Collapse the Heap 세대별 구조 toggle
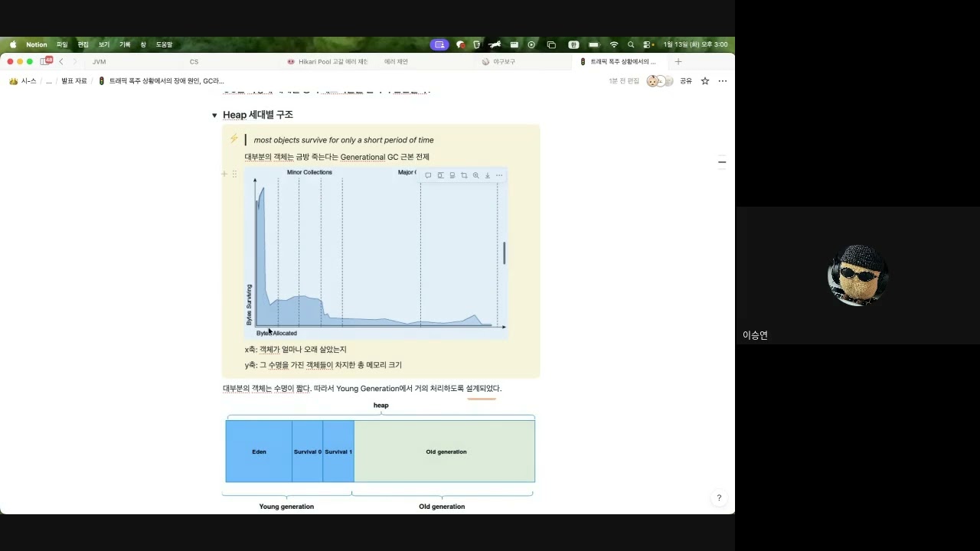980x551 pixels. pos(214,116)
